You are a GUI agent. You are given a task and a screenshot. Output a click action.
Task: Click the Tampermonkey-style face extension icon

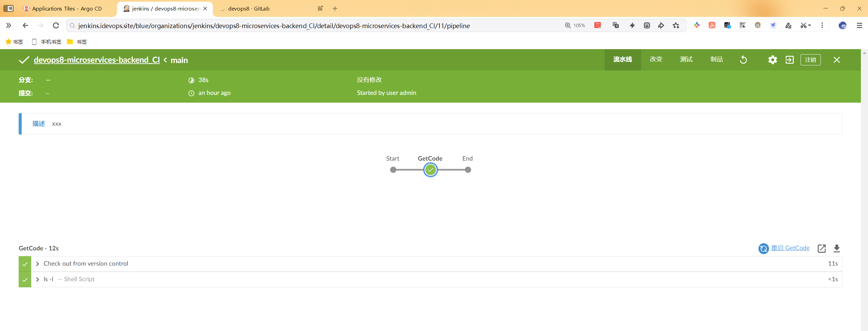click(x=758, y=25)
